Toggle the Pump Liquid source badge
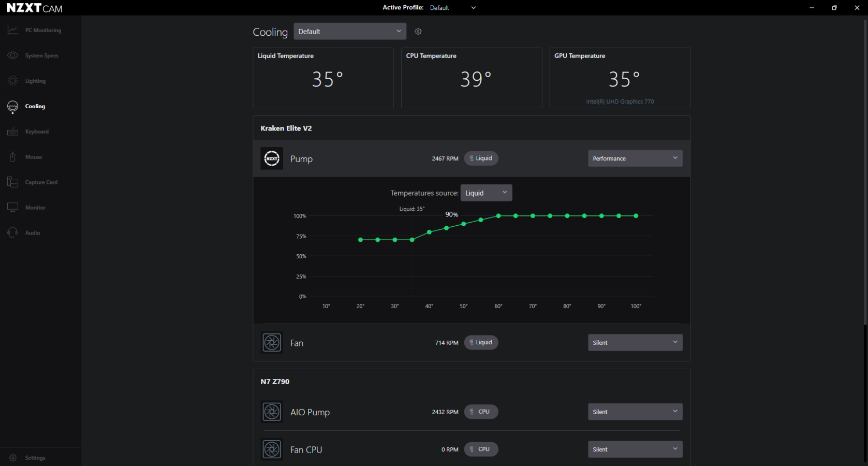The image size is (868, 466). coord(481,158)
